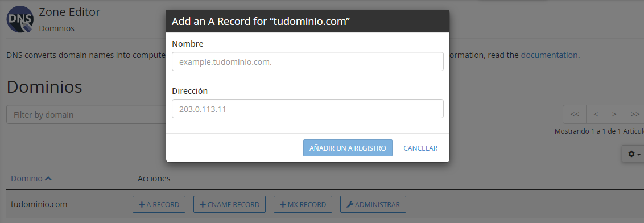
Task: Click AÑADIR UN A REGISTRO button
Action: pyautogui.click(x=348, y=148)
